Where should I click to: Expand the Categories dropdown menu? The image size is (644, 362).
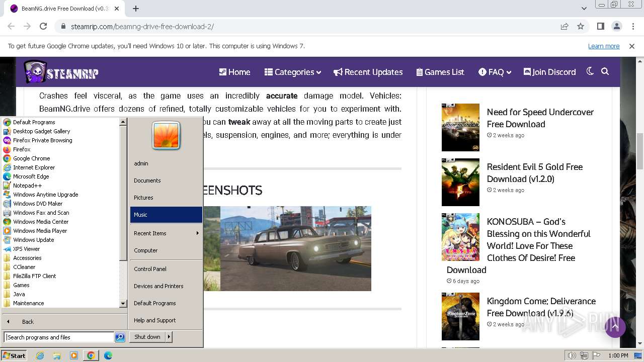(293, 72)
